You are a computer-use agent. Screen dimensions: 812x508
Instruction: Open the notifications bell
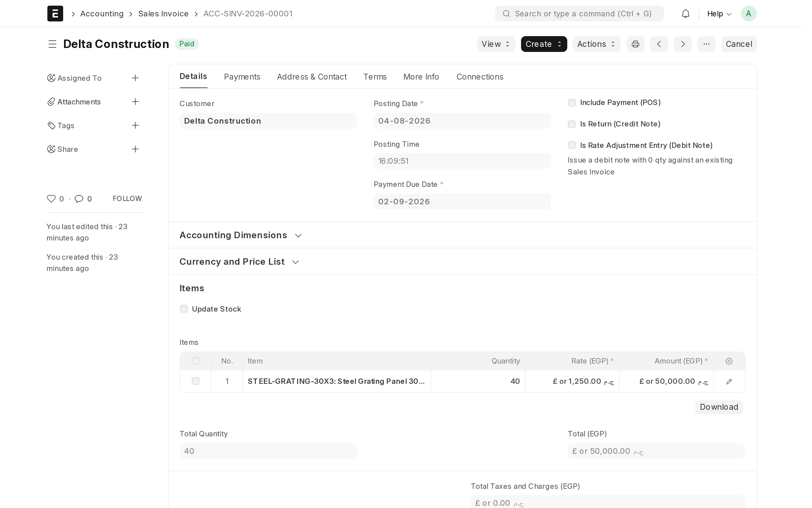pyautogui.click(x=685, y=14)
